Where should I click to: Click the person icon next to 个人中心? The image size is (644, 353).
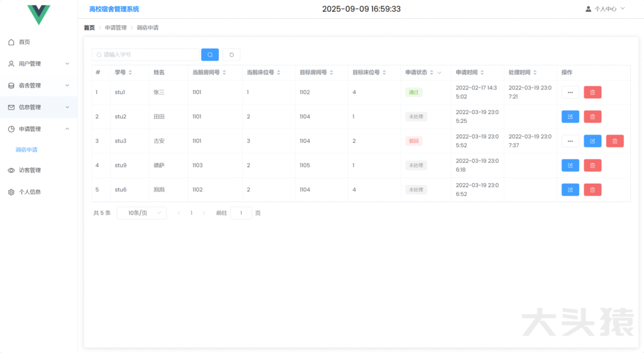point(588,9)
